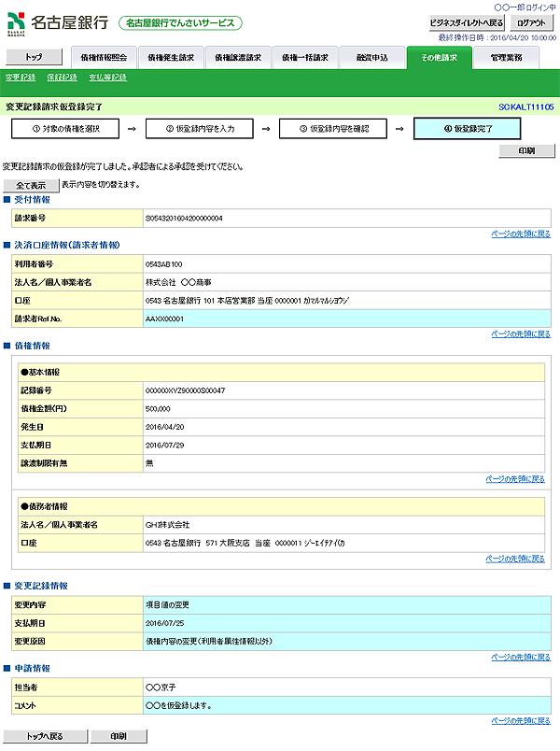Click screen ID SCKALT11105
Viewport: 560px width, 751px height.
(526, 106)
